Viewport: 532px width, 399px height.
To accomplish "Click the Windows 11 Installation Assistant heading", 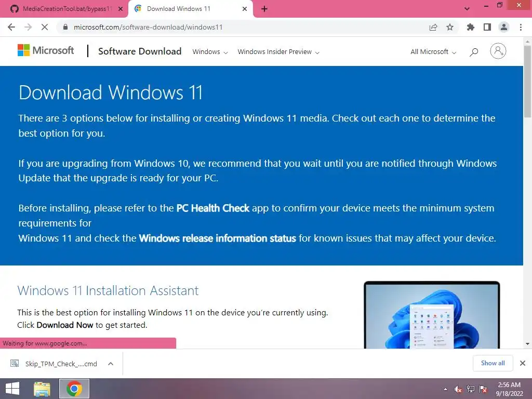I will point(108,291).
